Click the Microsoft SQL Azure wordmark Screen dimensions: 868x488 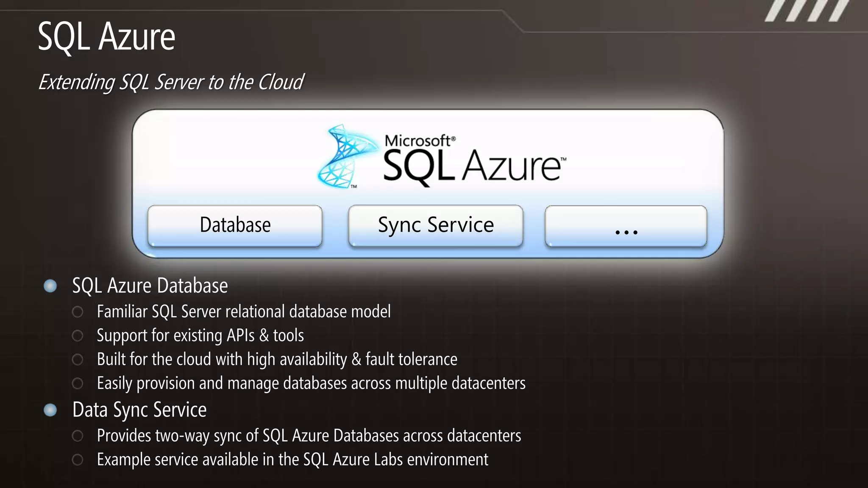475,160
